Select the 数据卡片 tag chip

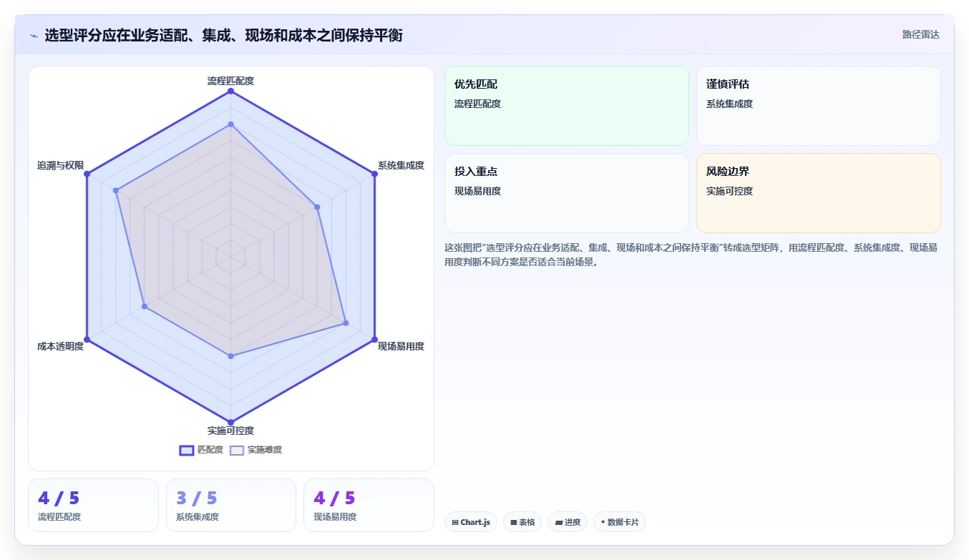tap(619, 522)
